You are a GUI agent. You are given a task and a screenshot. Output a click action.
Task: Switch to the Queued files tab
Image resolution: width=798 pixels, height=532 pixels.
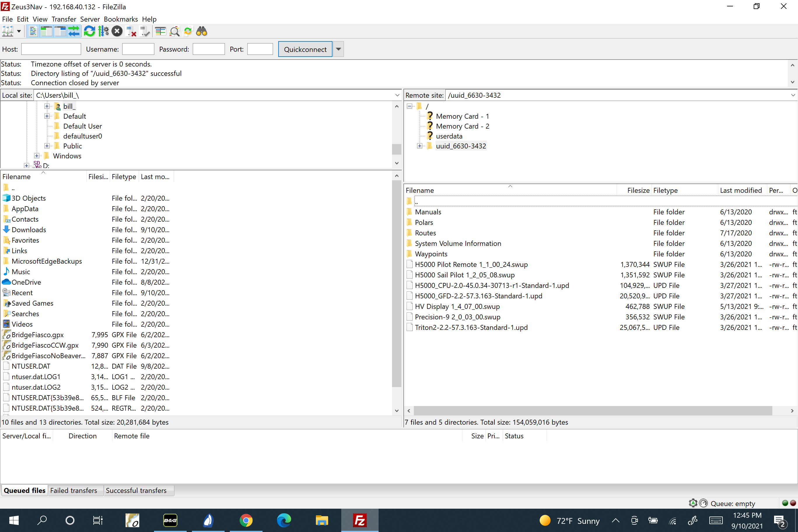24,491
